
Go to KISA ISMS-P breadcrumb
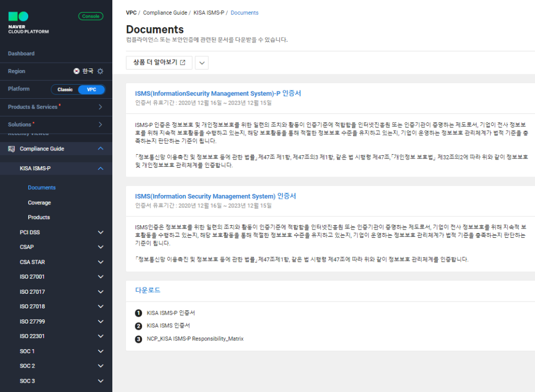[209, 13]
